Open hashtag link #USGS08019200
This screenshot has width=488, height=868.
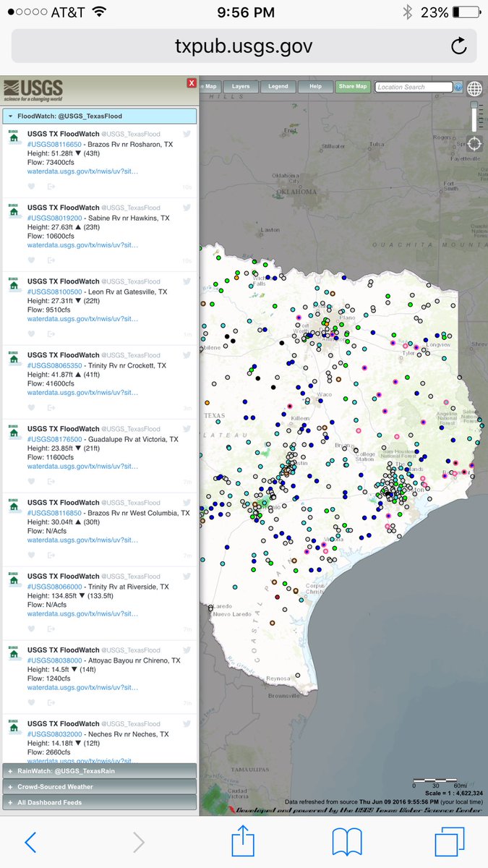(54, 218)
